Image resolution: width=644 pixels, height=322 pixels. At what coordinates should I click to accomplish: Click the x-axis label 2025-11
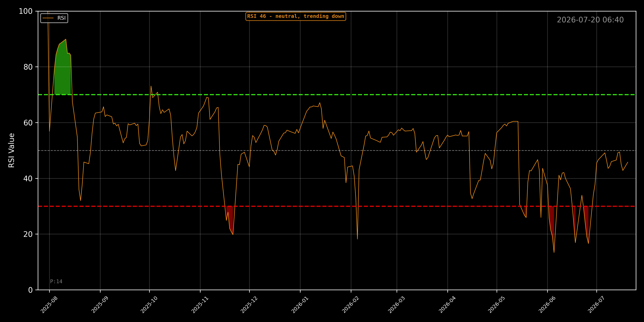[x=200, y=304]
